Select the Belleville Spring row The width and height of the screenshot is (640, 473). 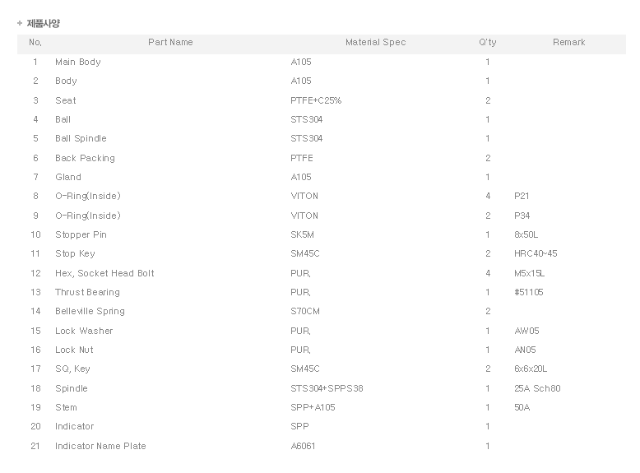click(x=321, y=311)
